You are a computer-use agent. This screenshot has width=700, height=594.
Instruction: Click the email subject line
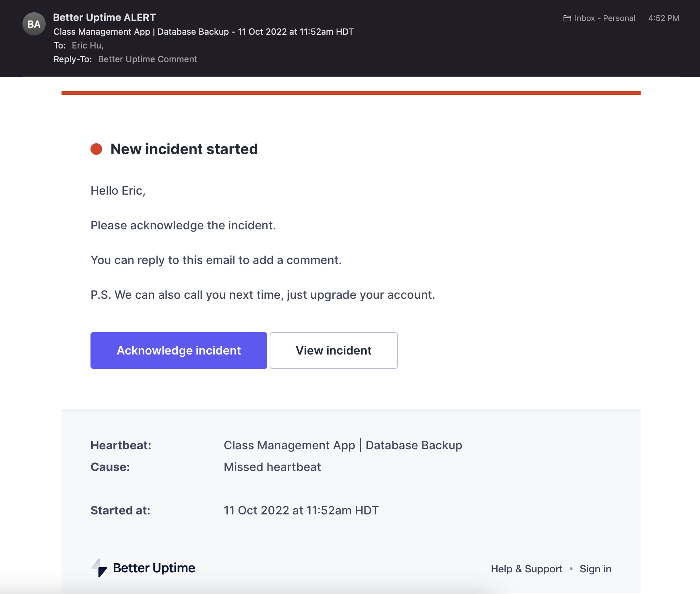203,32
